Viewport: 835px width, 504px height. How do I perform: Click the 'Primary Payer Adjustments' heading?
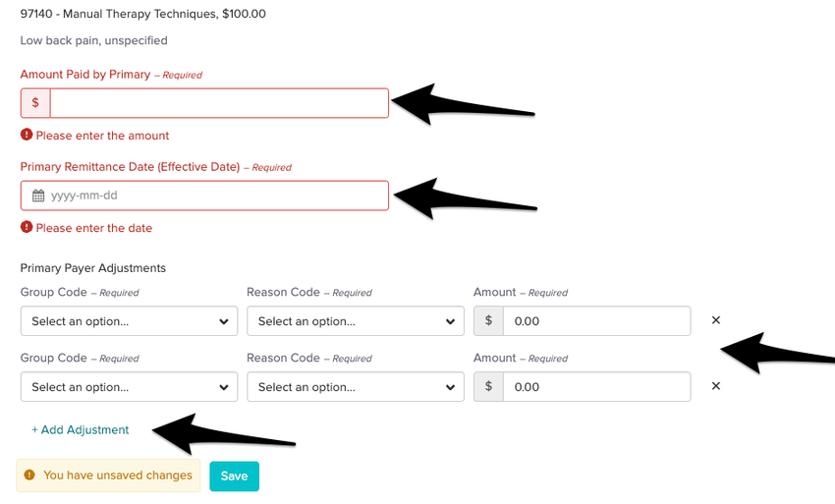(x=93, y=268)
